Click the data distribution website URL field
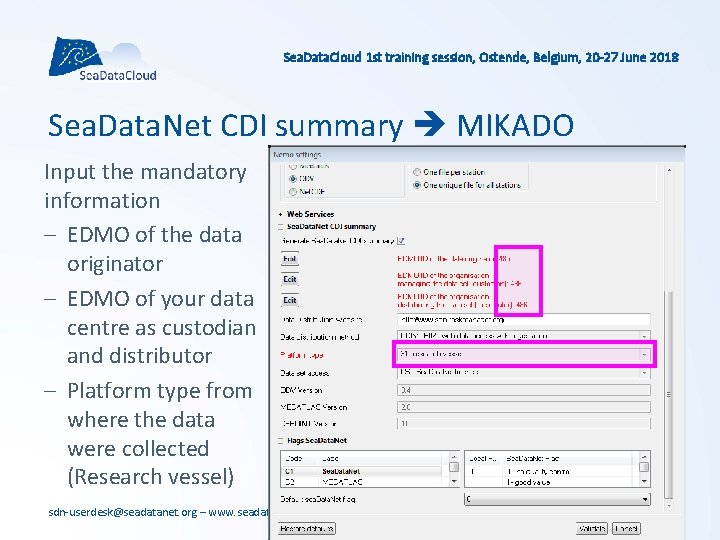The image size is (720, 540). (x=523, y=320)
